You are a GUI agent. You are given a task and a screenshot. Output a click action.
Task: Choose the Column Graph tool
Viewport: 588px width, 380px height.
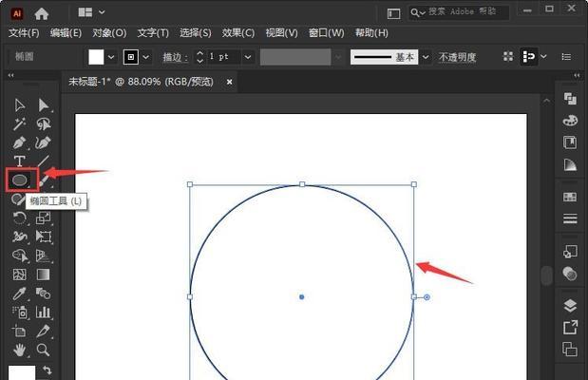click(x=44, y=313)
